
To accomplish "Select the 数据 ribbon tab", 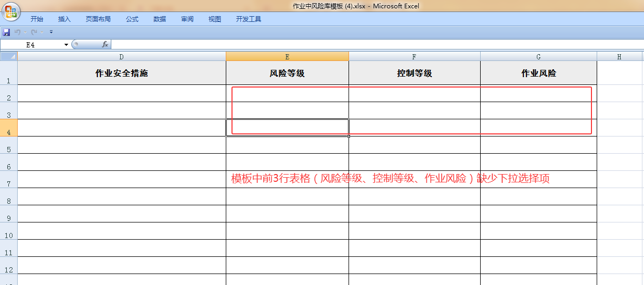I will click(x=160, y=19).
